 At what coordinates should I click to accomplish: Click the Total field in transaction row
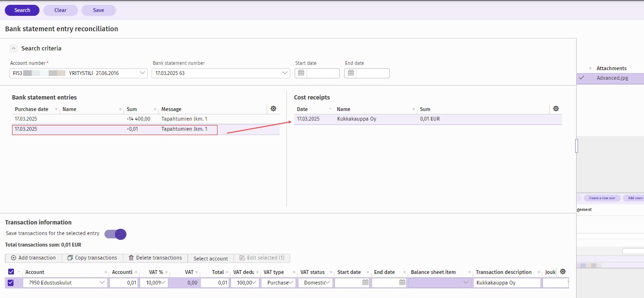(215, 283)
